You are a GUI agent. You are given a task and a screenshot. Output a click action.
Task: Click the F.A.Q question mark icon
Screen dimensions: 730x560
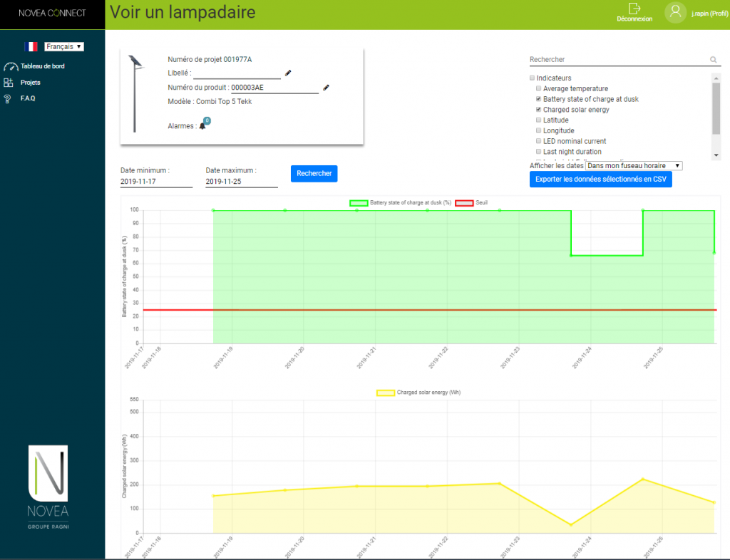point(8,99)
